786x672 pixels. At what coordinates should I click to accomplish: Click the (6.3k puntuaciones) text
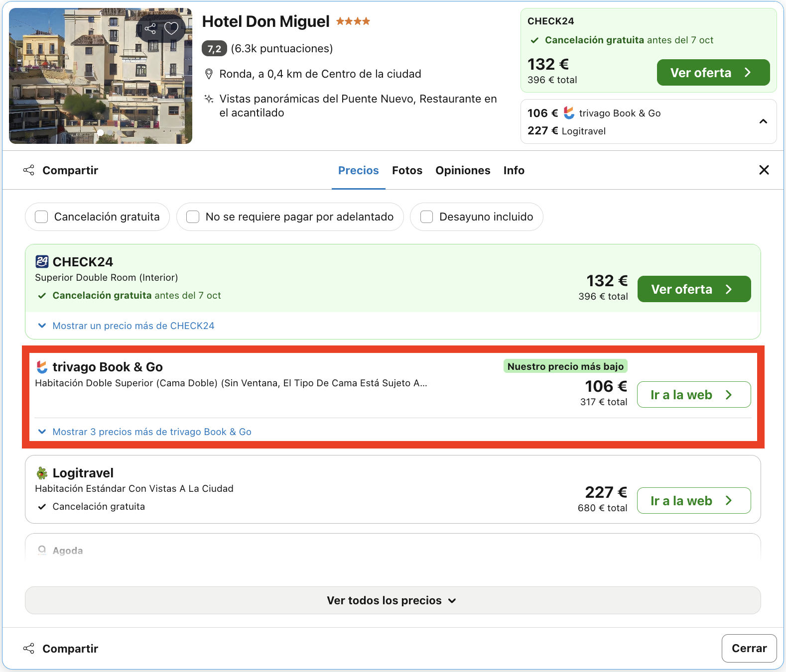pos(282,49)
